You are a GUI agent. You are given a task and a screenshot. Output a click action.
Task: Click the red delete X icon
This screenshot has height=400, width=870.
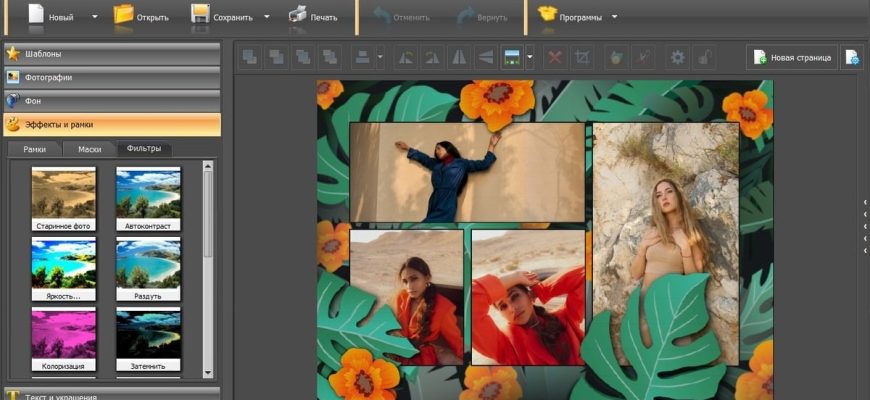(x=555, y=57)
